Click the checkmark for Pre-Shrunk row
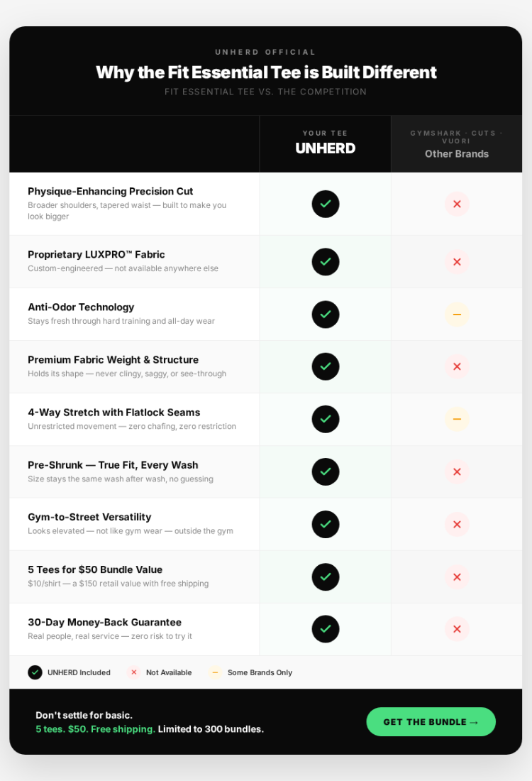Screen dimensions: 532x781 click(x=326, y=471)
